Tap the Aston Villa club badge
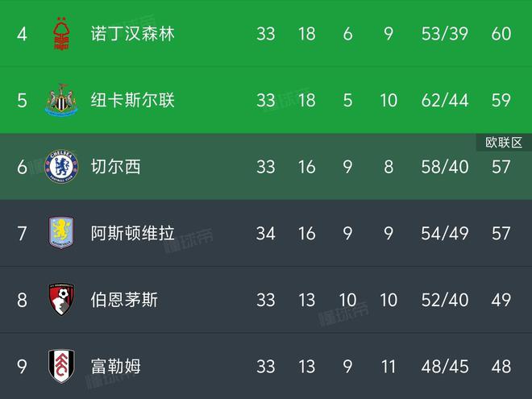532x399 pixels. coord(61,233)
